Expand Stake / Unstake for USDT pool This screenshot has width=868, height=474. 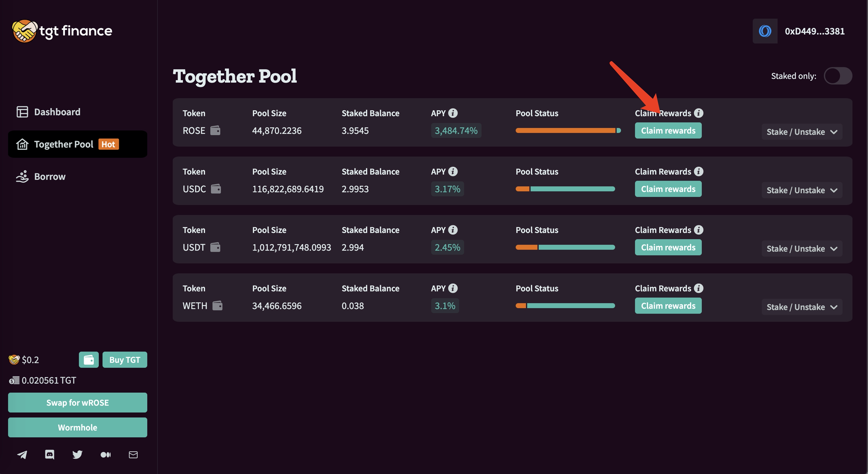802,248
